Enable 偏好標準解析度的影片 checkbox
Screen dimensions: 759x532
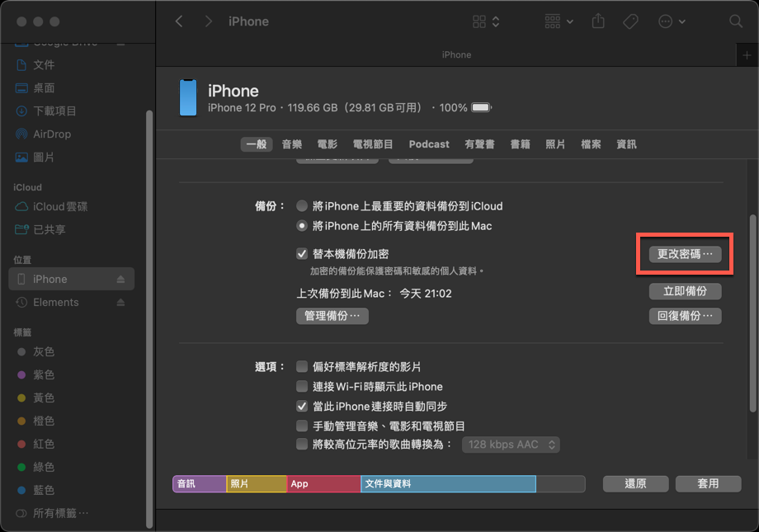302,366
